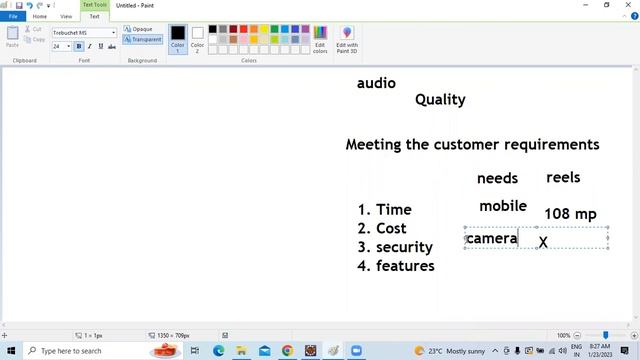Open Task View on taskbar
640x360 pixels.
[195, 351]
